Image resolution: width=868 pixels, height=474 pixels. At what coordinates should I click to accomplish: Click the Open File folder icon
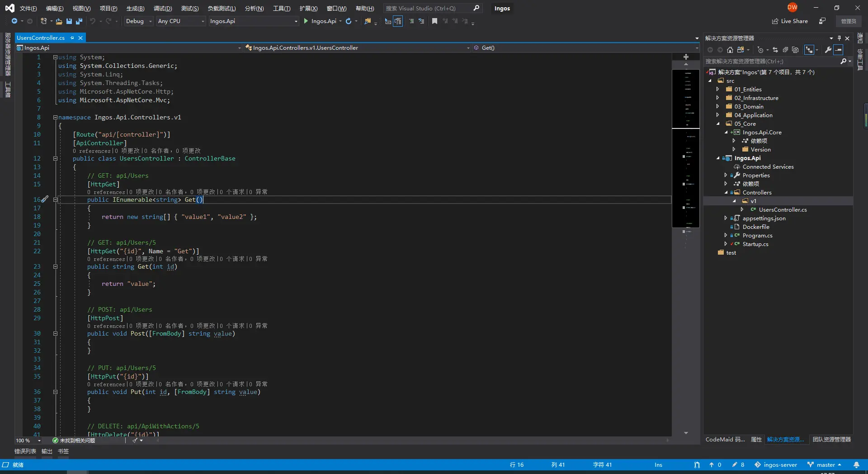(59, 21)
